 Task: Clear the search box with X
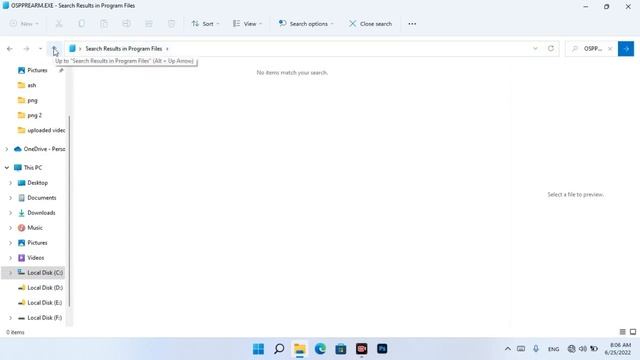tap(610, 49)
